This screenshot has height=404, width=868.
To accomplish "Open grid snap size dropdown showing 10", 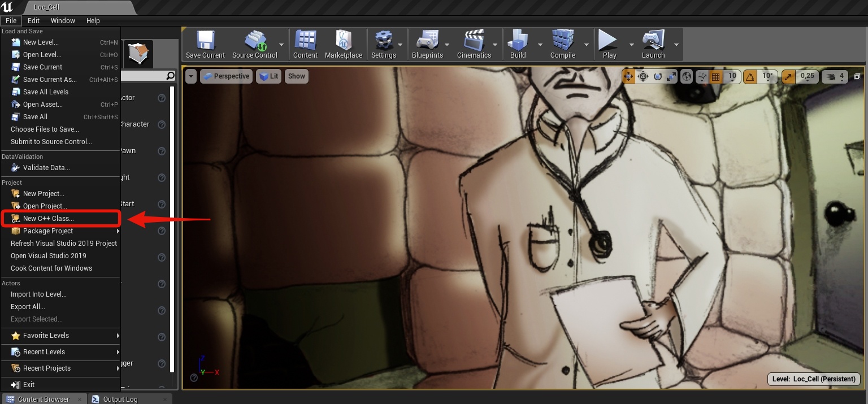I will click(x=732, y=76).
